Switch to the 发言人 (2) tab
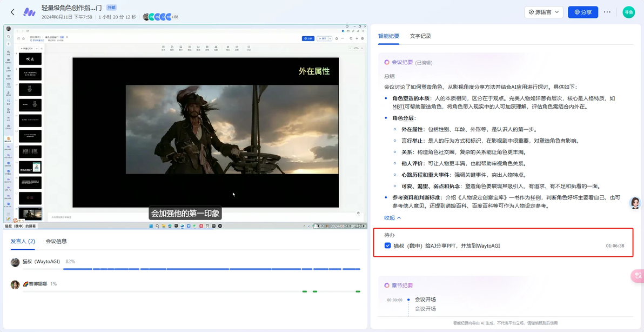The image size is (644, 332). [x=23, y=241]
